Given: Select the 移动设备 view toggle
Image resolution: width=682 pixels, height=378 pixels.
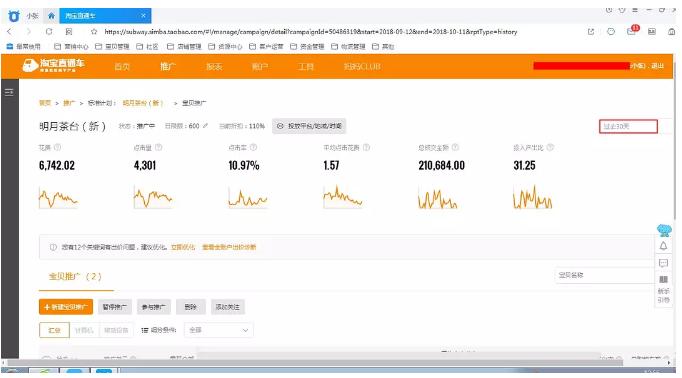Looking at the screenshot, I should (116, 330).
